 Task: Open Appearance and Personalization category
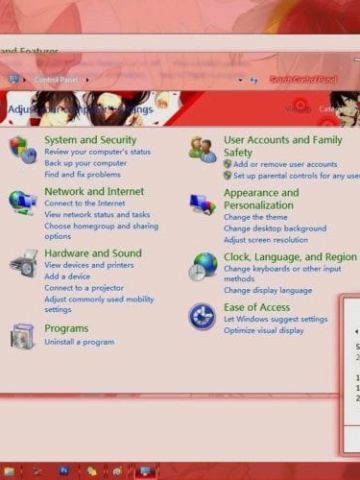tap(261, 199)
